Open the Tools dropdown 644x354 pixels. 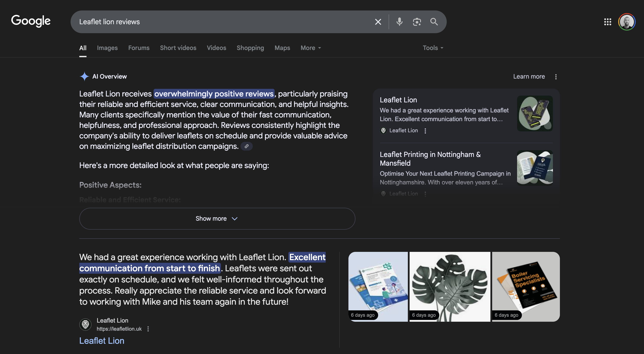pyautogui.click(x=433, y=48)
